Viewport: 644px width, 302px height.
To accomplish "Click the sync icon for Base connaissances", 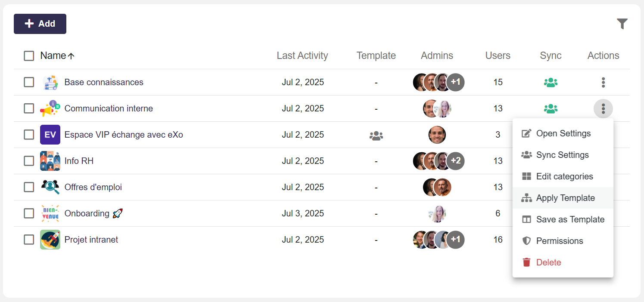I will pos(551,82).
